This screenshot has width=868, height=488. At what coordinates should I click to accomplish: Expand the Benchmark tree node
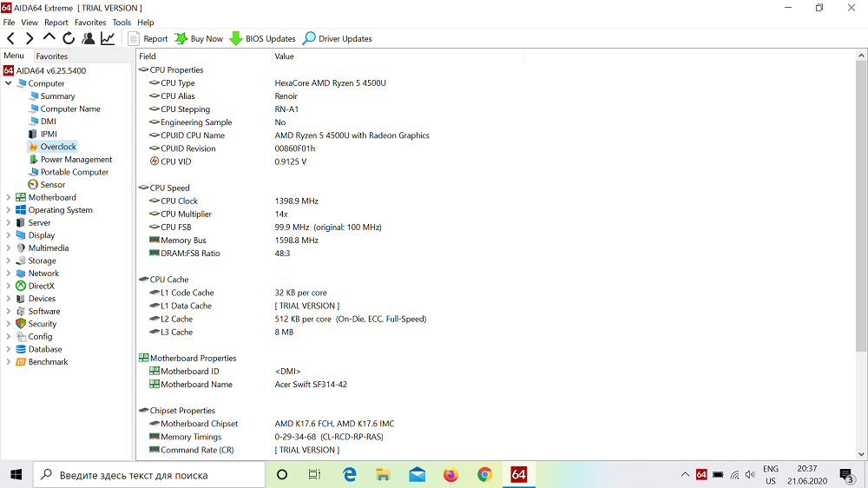click(x=9, y=362)
